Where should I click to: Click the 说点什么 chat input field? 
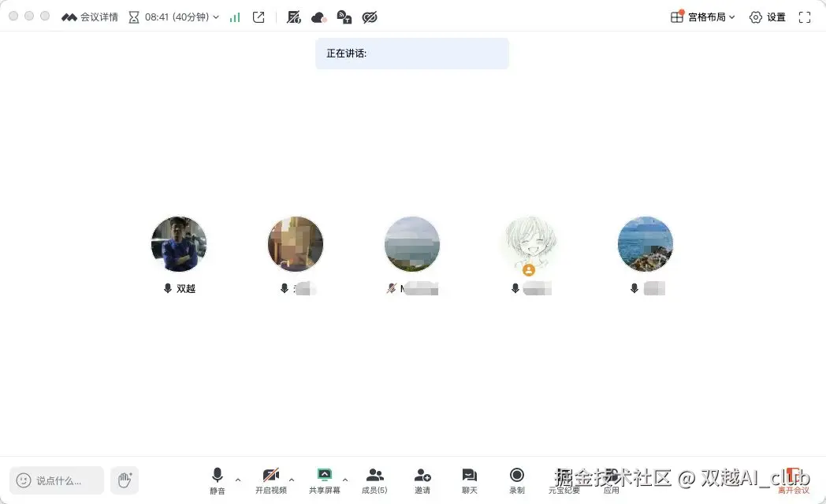[56, 480]
